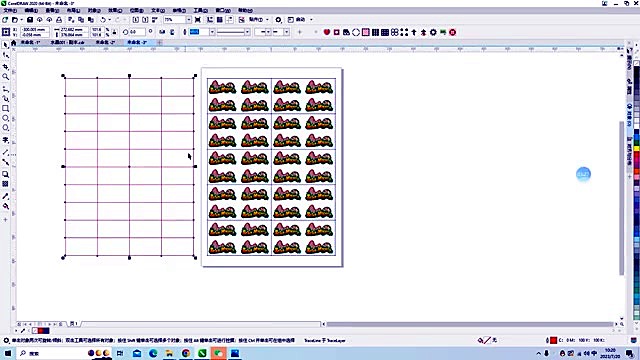Image resolution: width=640 pixels, height=360 pixels.
Task: Select the Artistic Media tool
Action: [5, 99]
